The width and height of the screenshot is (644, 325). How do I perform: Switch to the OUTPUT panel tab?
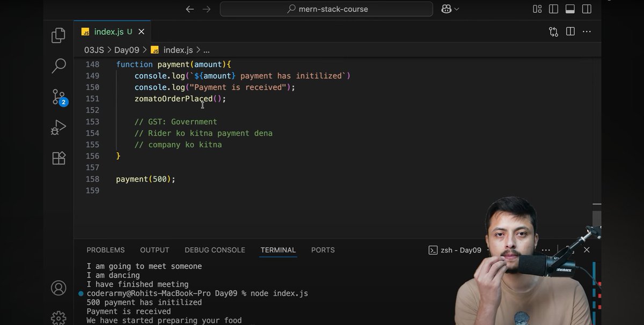click(x=155, y=250)
